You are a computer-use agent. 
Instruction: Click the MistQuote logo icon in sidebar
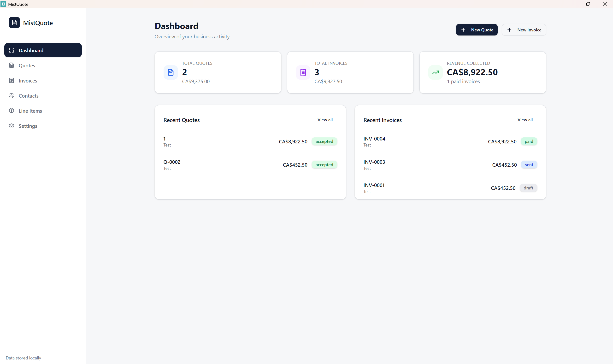coord(14,23)
